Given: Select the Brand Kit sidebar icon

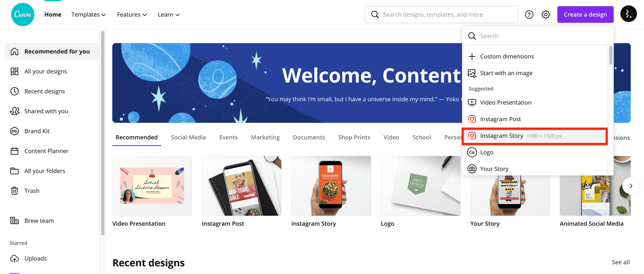Looking at the screenshot, I should point(14,131).
